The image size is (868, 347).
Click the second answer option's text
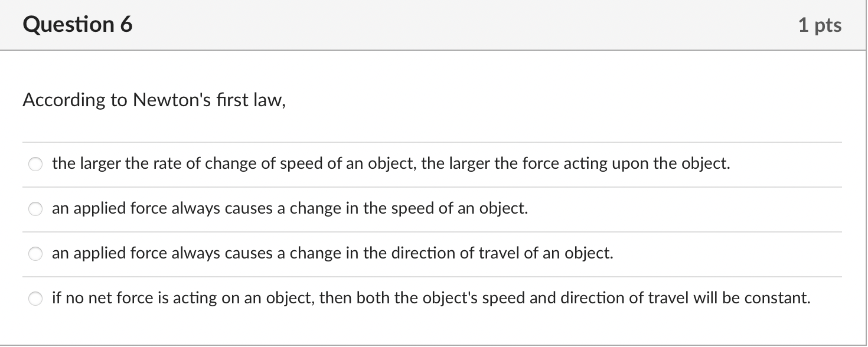pyautogui.click(x=289, y=208)
